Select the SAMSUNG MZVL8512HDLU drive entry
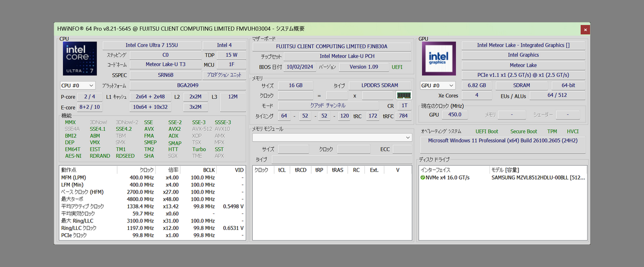Viewport: 644px width, 267px height. click(x=538, y=177)
